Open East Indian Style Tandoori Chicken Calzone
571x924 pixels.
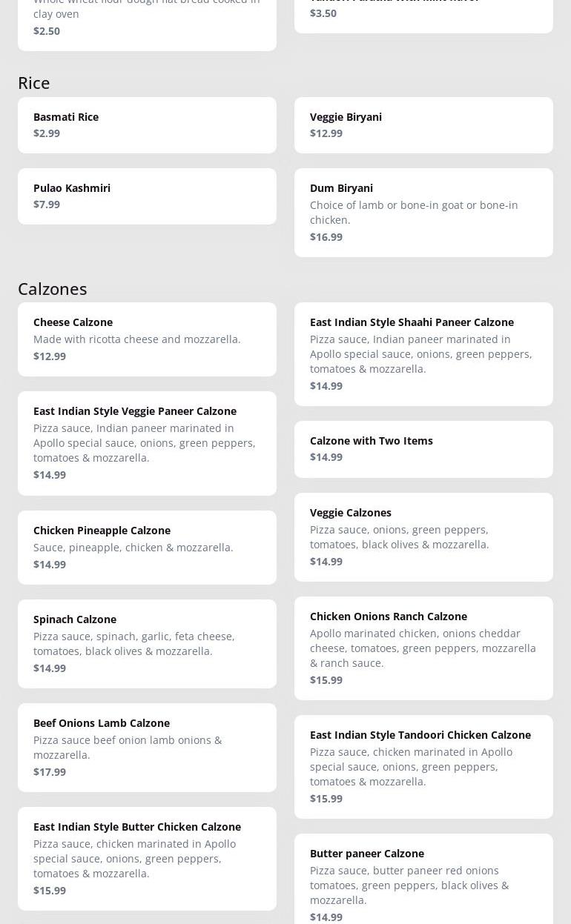click(423, 767)
